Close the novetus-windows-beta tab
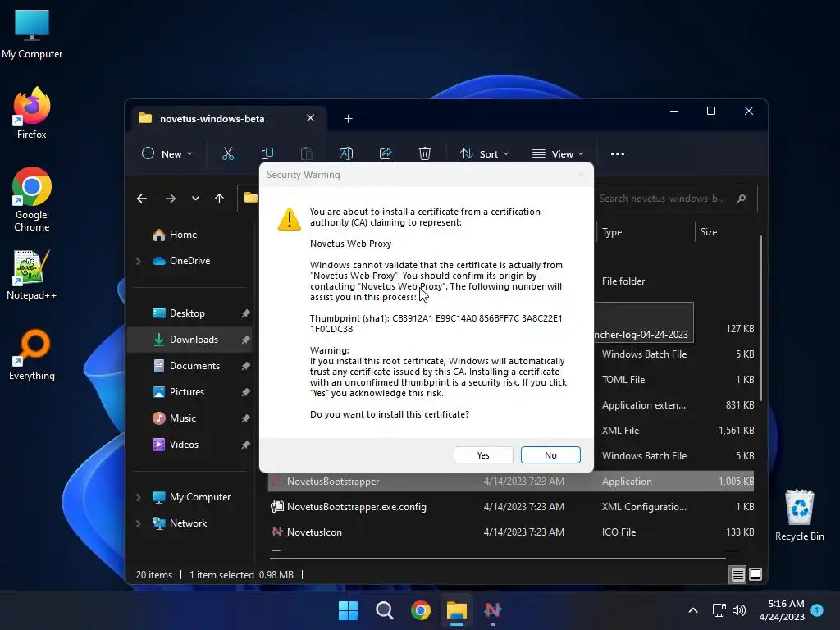Image resolution: width=840 pixels, height=630 pixels. click(x=311, y=118)
